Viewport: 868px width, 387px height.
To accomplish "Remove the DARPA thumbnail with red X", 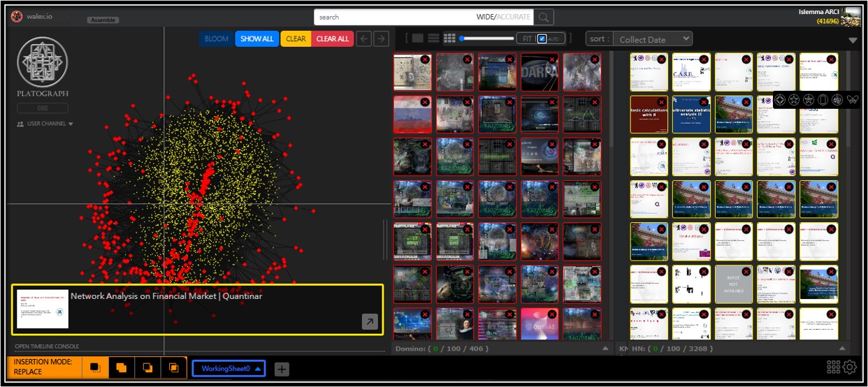I will (552, 61).
